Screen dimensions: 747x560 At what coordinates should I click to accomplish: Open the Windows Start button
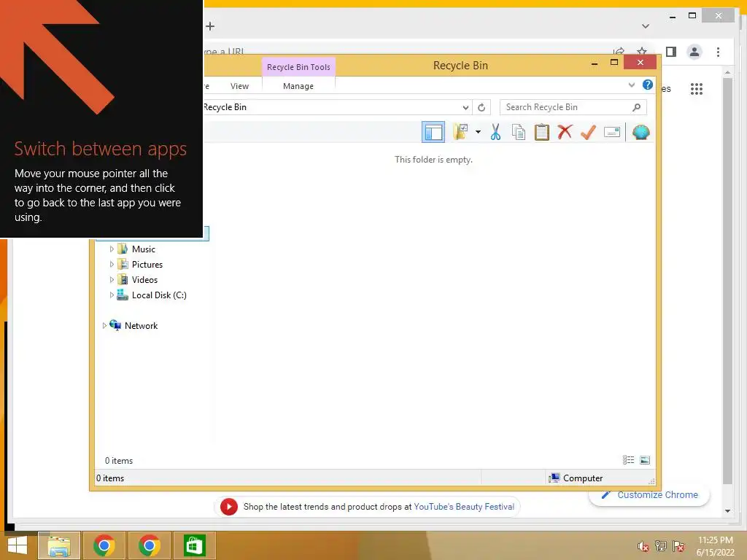18,545
